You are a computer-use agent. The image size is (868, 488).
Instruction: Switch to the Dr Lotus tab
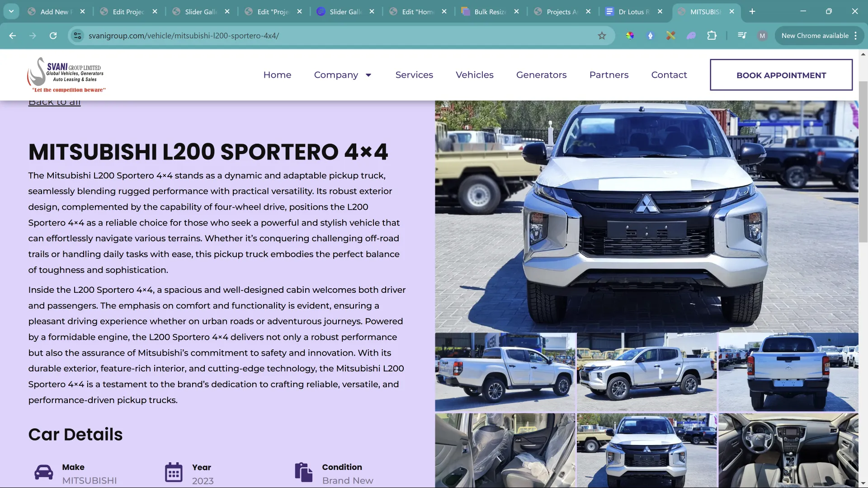[633, 12]
